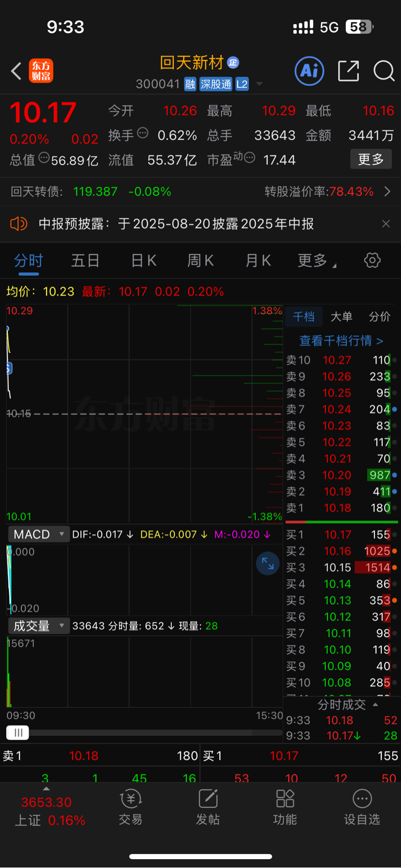
Task: Tap the info icon next to 换手
Action: coord(143,133)
